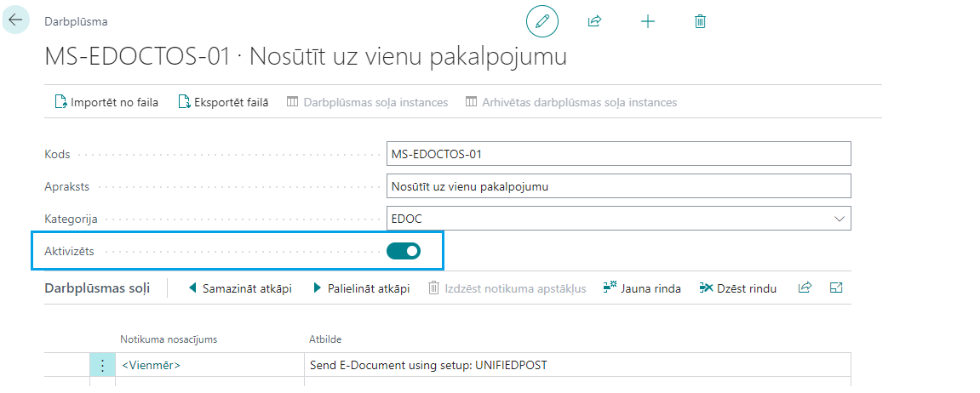This screenshot has height=393, width=980.
Task: Click the trash can delete icon
Action: 700,21
